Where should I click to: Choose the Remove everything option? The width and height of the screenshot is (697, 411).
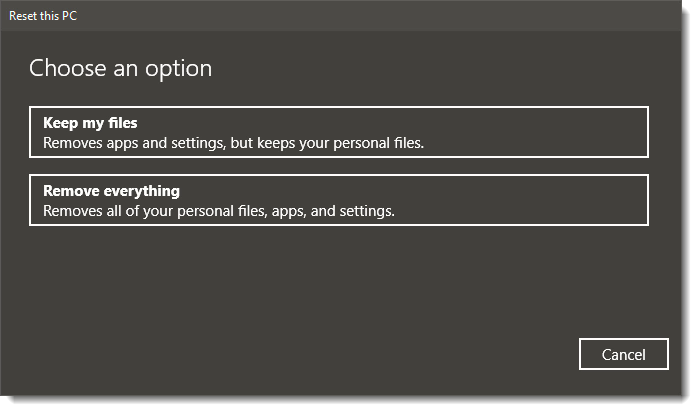(338, 200)
